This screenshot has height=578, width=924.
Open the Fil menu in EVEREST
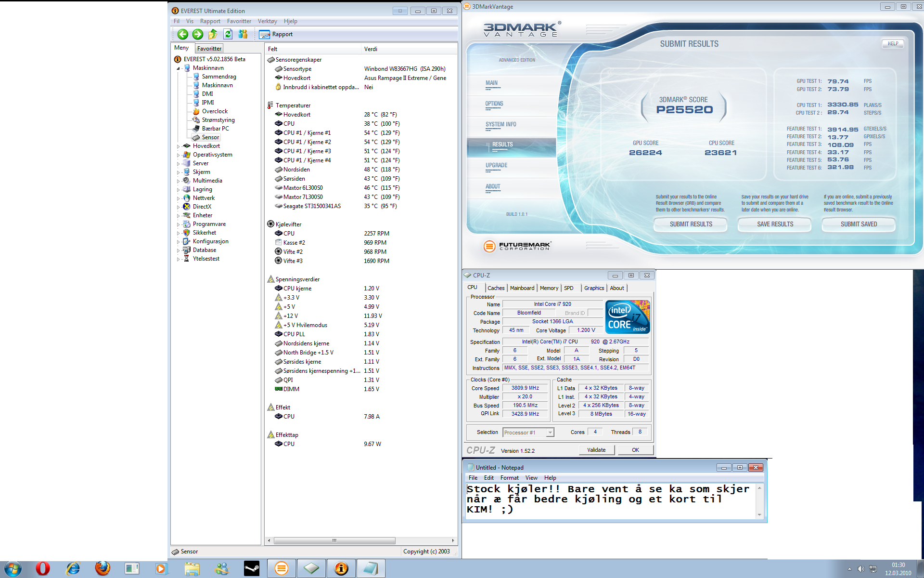pyautogui.click(x=177, y=21)
